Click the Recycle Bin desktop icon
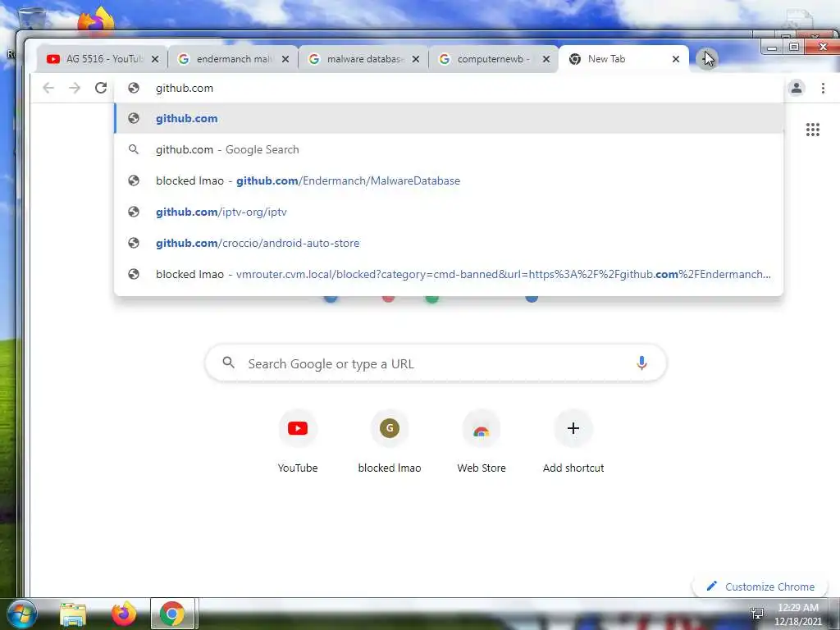This screenshot has height=630, width=840. coord(32,19)
